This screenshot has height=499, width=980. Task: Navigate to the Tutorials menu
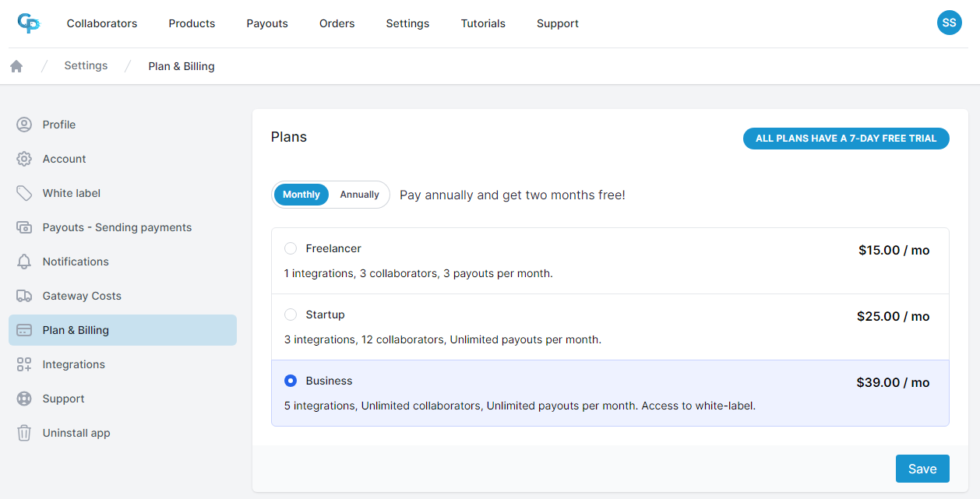pos(483,23)
